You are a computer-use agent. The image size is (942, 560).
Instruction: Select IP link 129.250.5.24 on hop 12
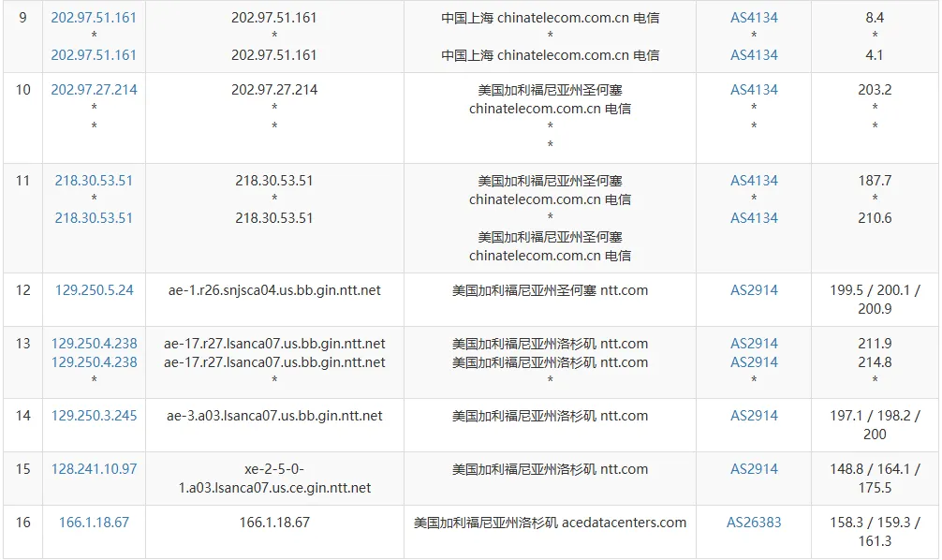(x=93, y=289)
